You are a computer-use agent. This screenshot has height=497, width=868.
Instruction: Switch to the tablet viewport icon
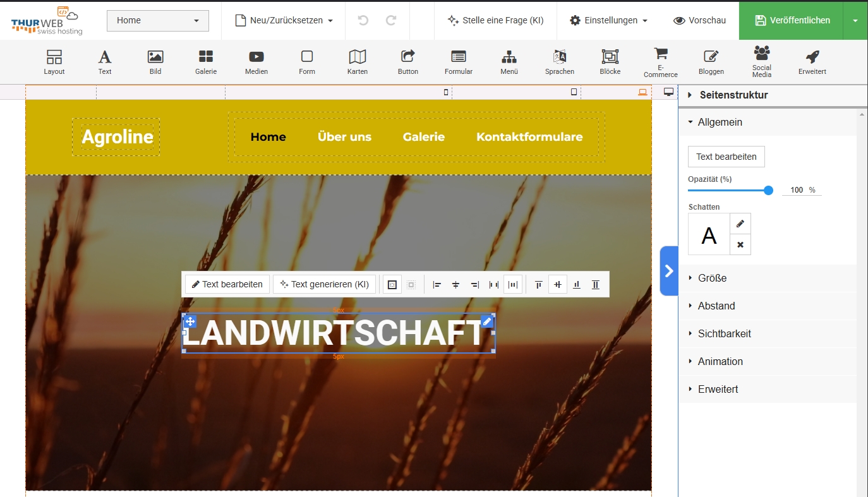point(574,92)
